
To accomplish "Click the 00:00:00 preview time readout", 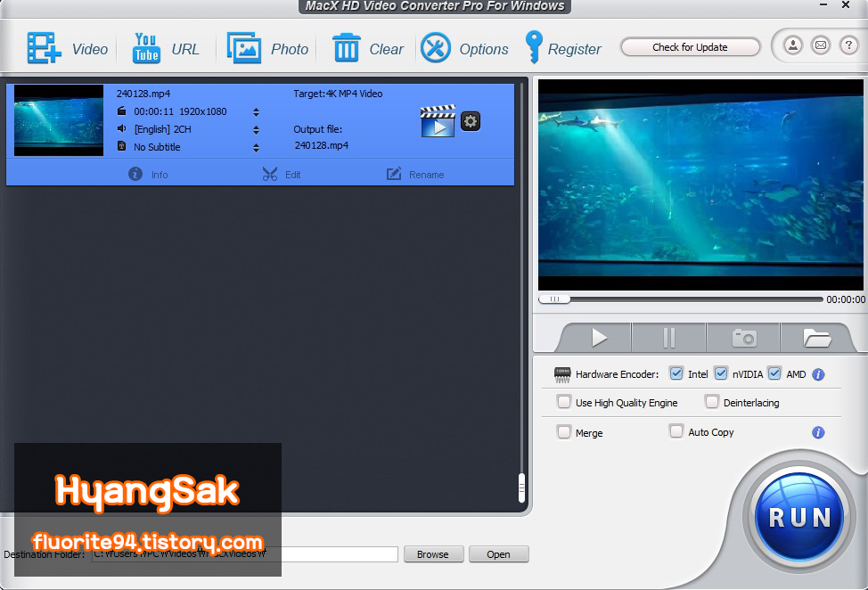I will tap(846, 299).
